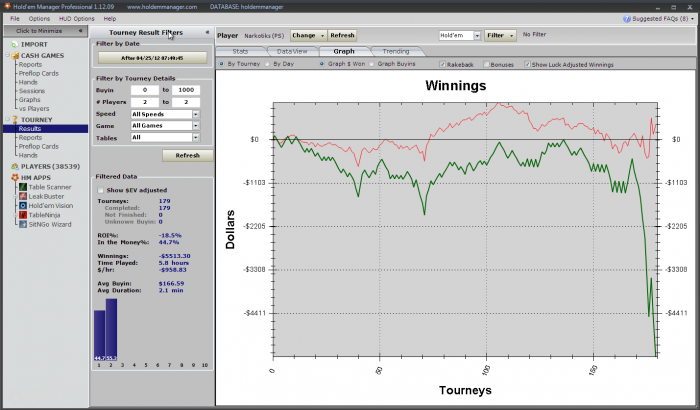Open Graphs under Cash Games
The height and width of the screenshot is (410, 700).
pyautogui.click(x=29, y=100)
